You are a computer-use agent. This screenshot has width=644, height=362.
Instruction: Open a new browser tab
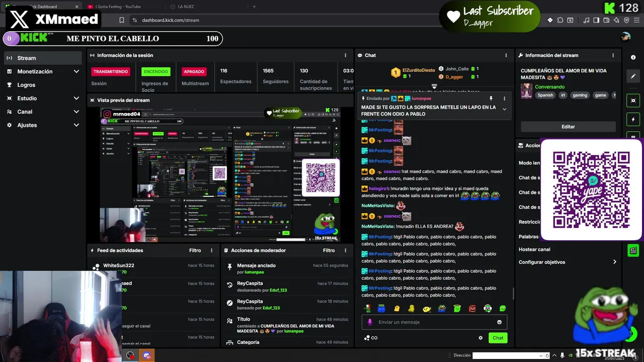click(x=254, y=7)
